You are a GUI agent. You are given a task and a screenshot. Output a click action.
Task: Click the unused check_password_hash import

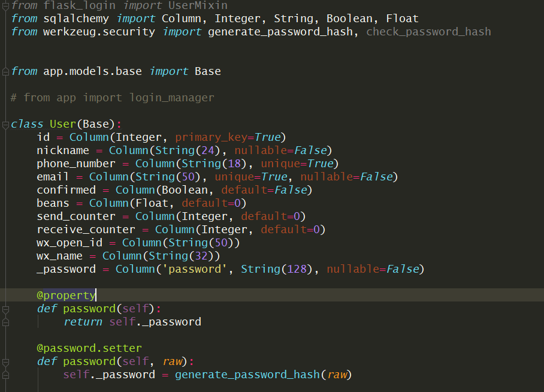(428, 32)
